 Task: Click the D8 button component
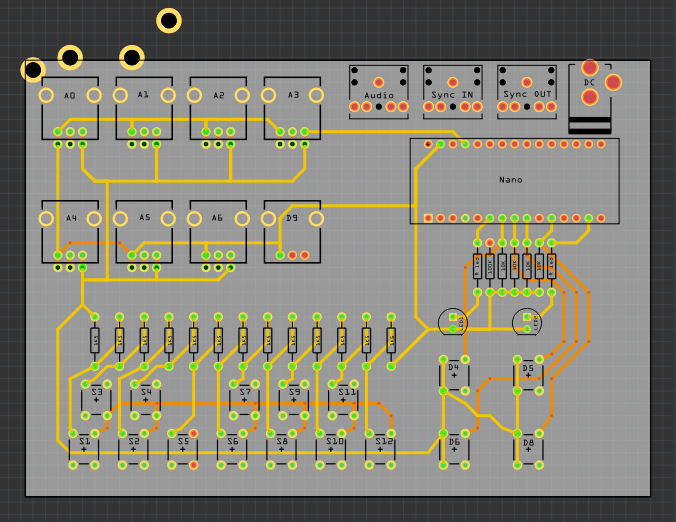529,447
